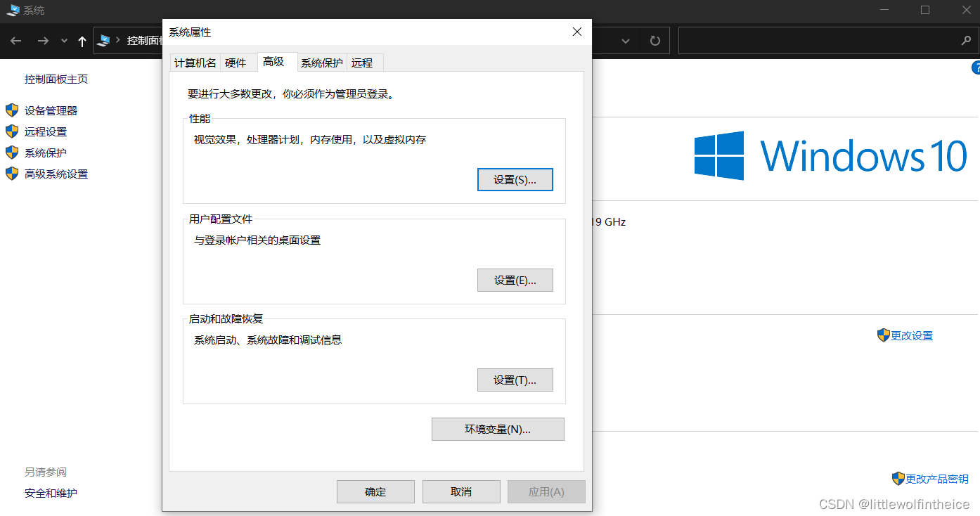Click the computer icon in the address bar
This screenshot has width=980, height=516.
pos(104,40)
